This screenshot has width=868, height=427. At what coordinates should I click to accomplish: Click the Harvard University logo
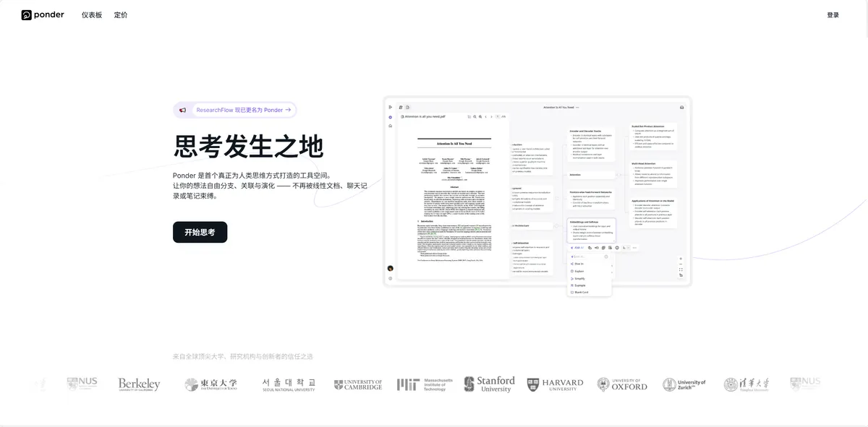point(555,384)
